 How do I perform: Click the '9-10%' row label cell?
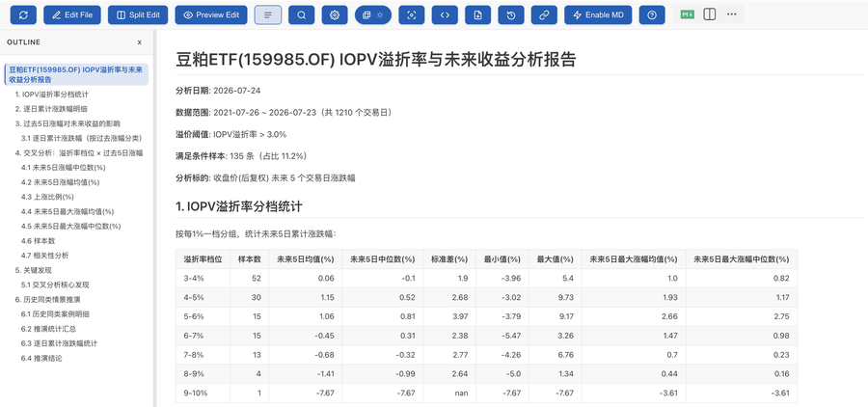(x=203, y=393)
